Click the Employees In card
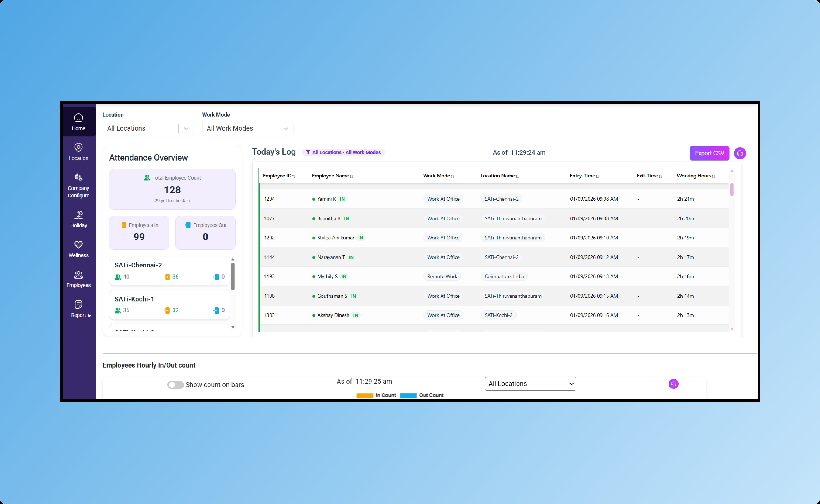The image size is (820, 504). point(139,233)
